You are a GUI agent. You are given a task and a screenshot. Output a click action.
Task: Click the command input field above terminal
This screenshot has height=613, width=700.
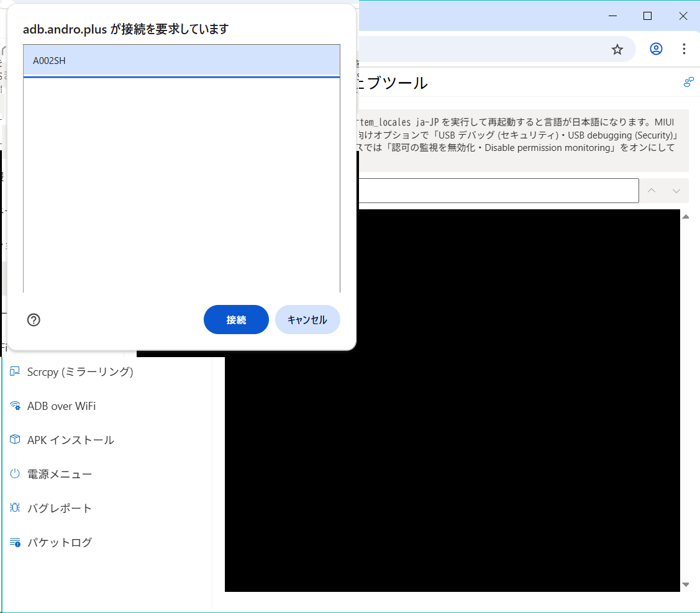(x=497, y=191)
